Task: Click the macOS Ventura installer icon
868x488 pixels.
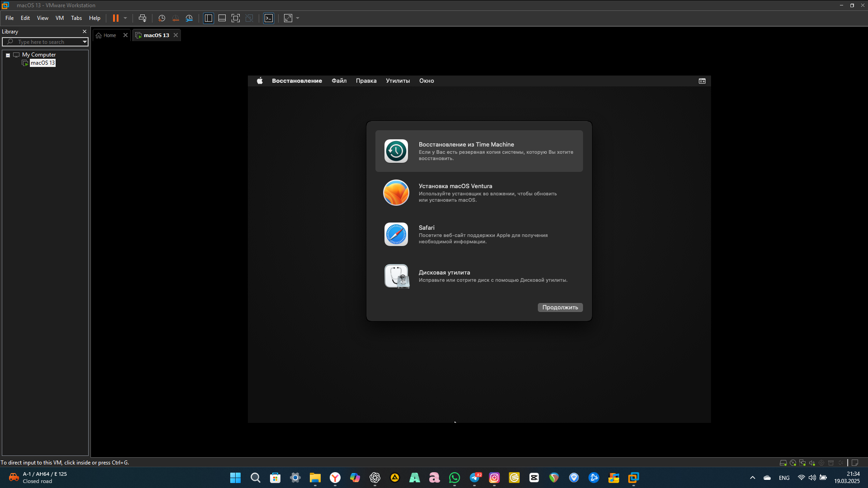Action: point(396,193)
